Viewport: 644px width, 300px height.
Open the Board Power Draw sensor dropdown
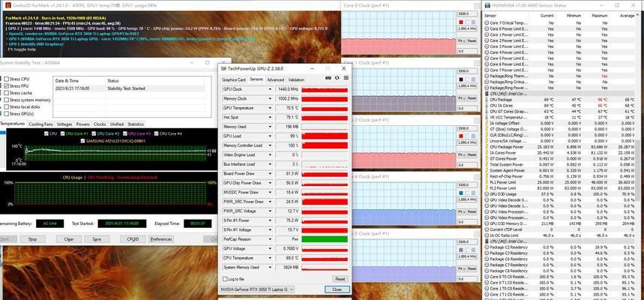click(270, 173)
